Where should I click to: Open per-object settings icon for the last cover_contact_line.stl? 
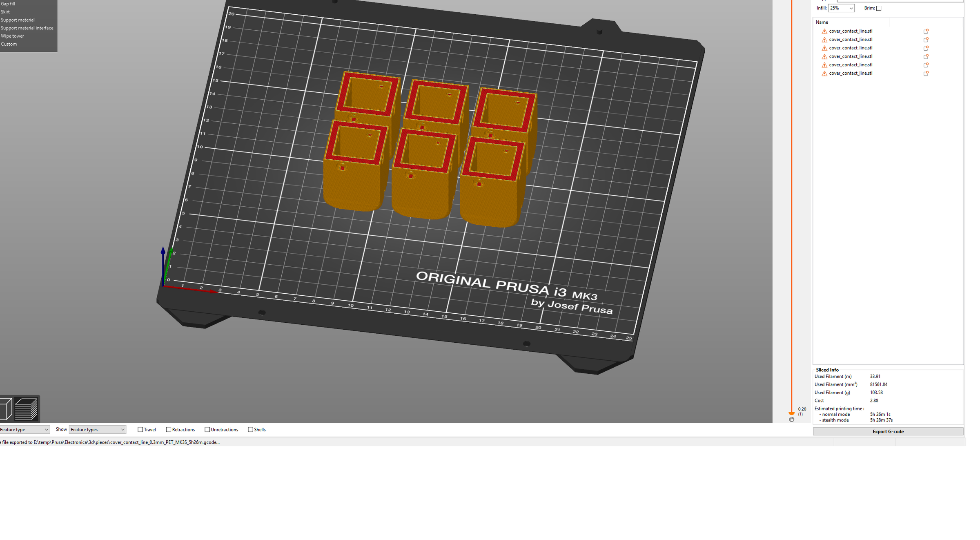click(926, 73)
